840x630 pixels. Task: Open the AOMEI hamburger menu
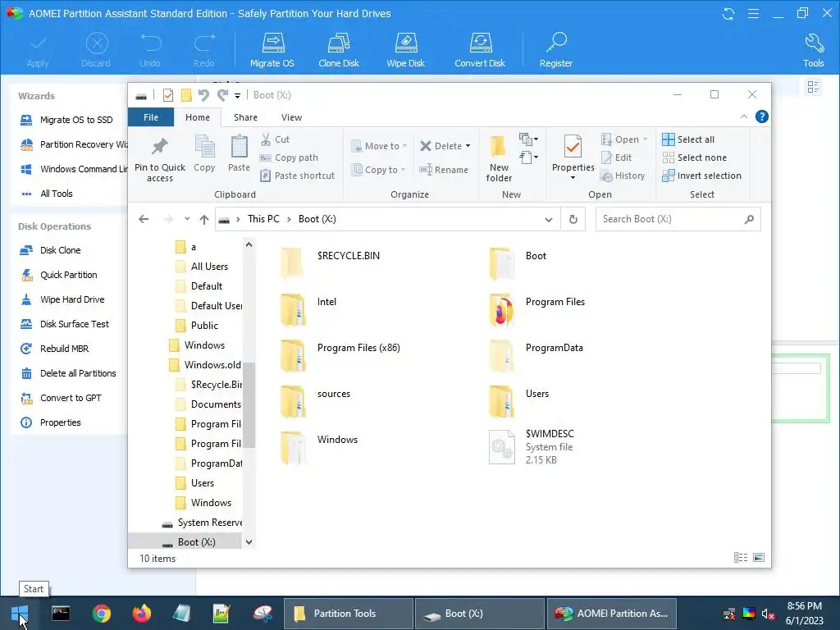[753, 14]
